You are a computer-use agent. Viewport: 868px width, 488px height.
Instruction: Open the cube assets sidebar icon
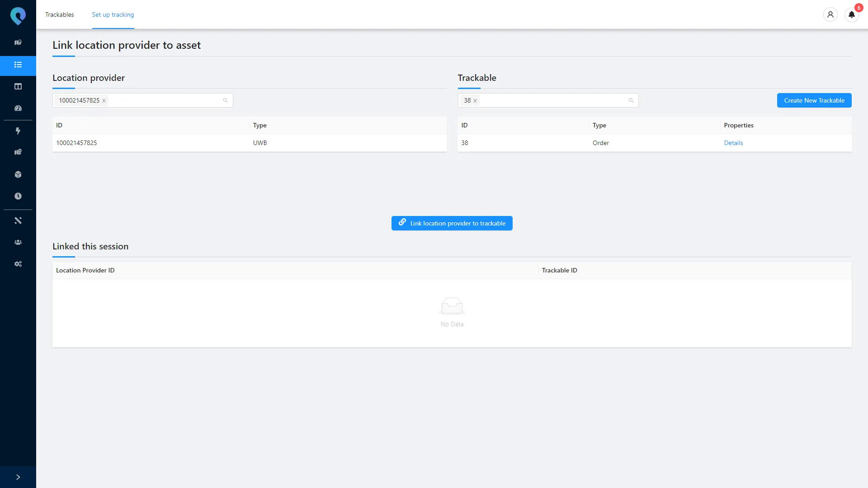18,174
